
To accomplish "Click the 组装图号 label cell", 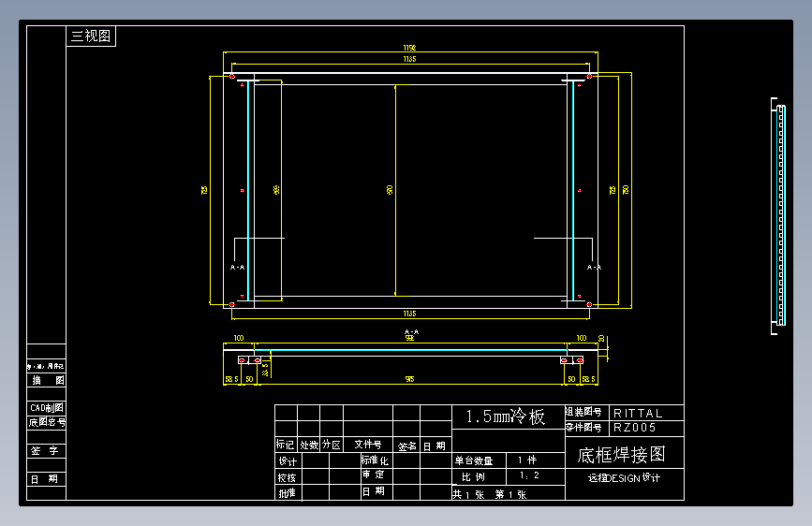I will click(x=586, y=412).
